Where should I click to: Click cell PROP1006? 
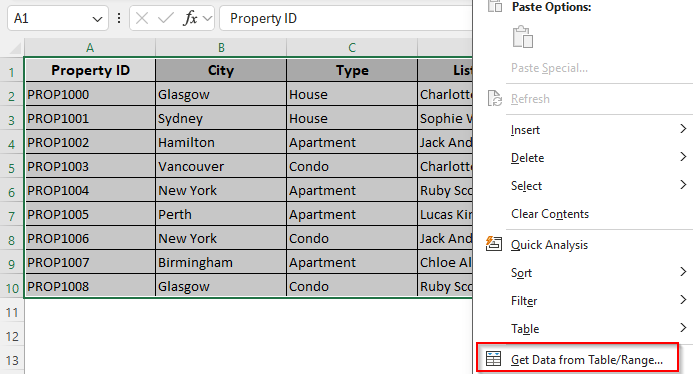(x=90, y=238)
